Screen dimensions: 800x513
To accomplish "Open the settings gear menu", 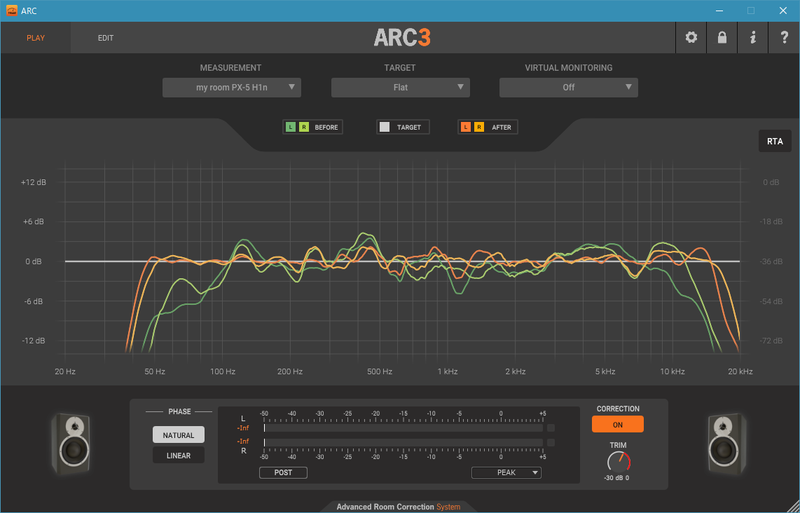I will pyautogui.click(x=691, y=38).
